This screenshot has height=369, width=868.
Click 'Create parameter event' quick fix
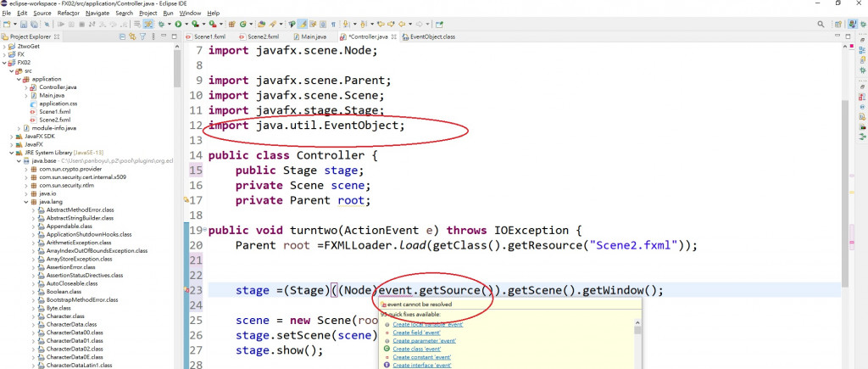pyautogui.click(x=425, y=341)
